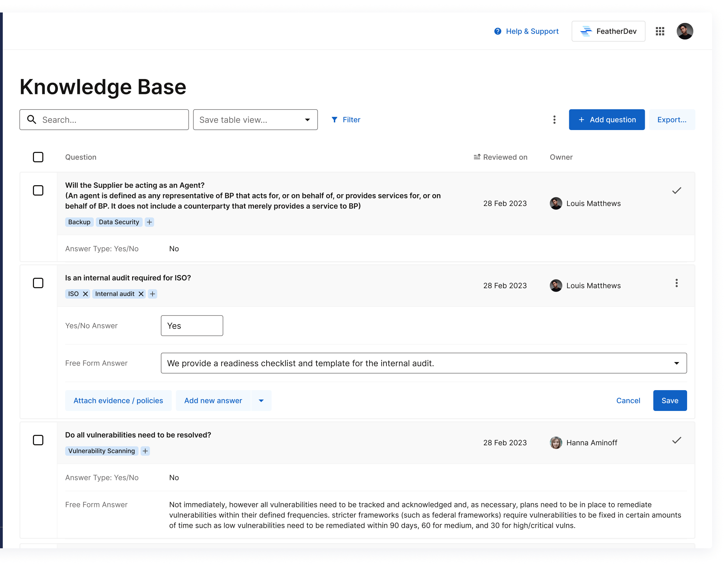Add tag next to Data Security
The height and width of the screenshot is (567, 728).
pyautogui.click(x=149, y=222)
